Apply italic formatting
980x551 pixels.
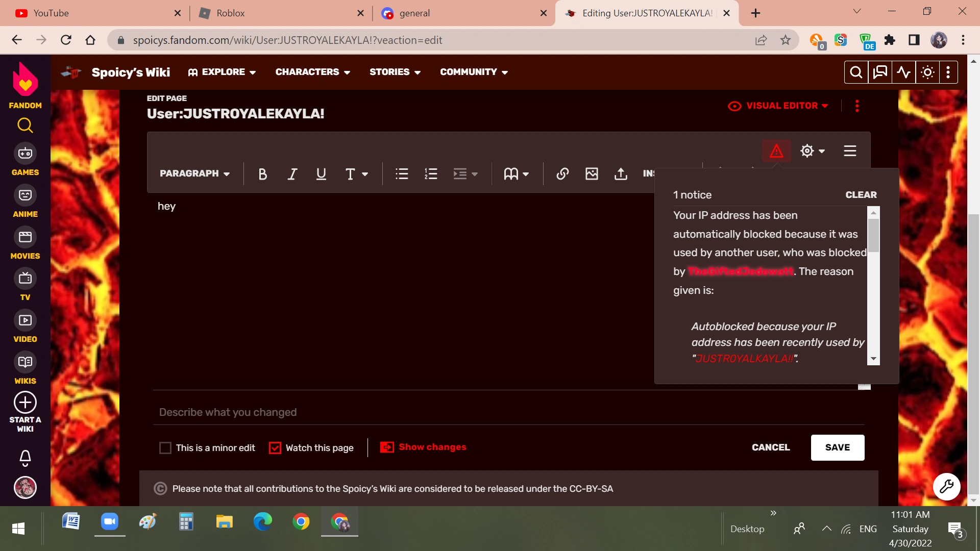click(291, 174)
